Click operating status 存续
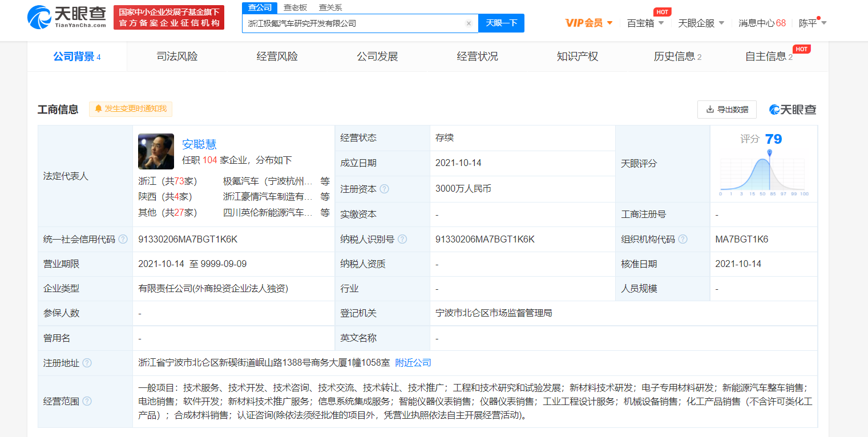 pos(445,138)
